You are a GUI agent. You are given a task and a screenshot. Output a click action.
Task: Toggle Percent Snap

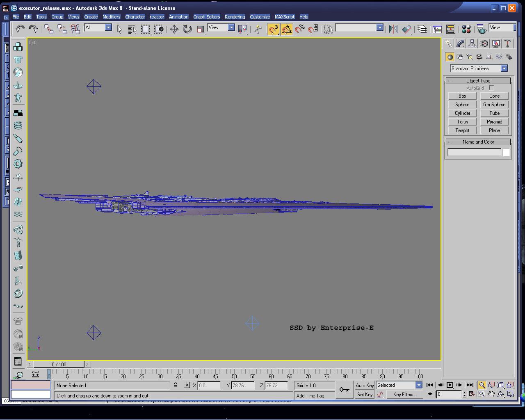coord(300,29)
